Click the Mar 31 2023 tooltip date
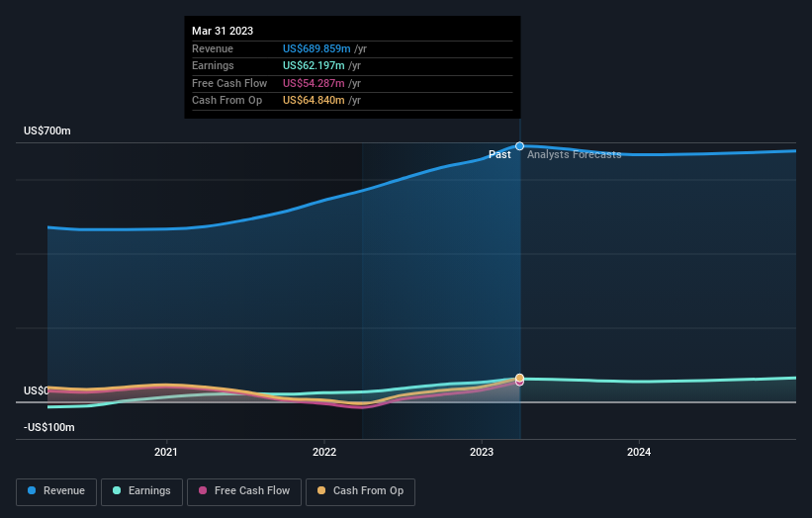Screen dimensions: 812x518 point(223,31)
